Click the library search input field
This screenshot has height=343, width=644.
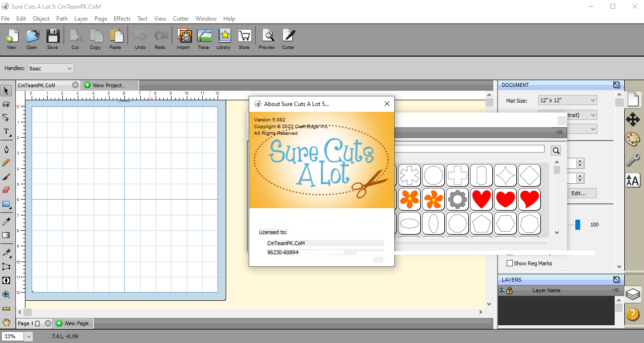coord(469,149)
